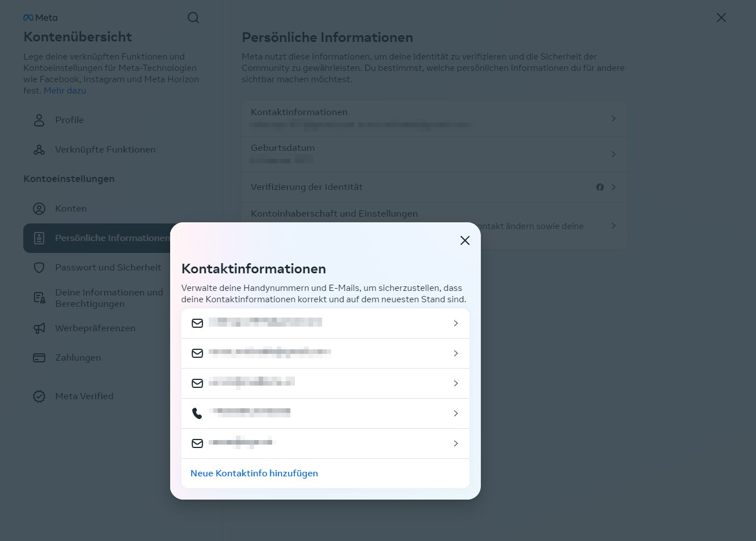Click the phone handset icon in list

[x=197, y=413]
